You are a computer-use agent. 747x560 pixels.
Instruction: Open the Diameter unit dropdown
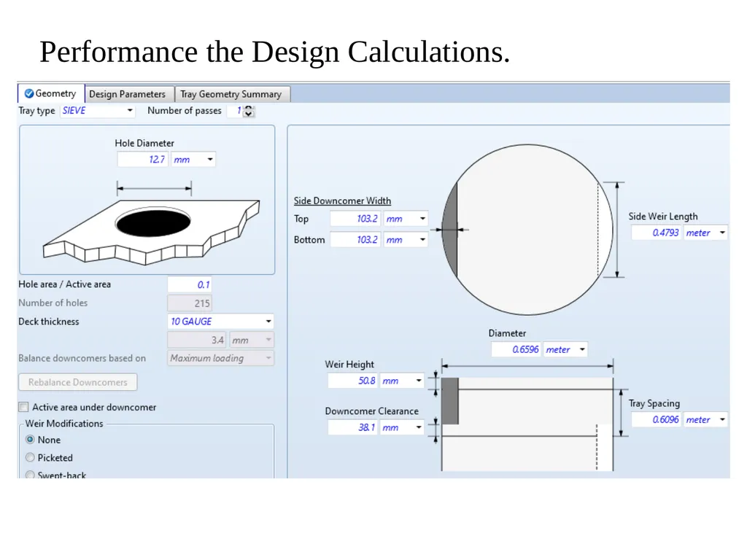565,349
